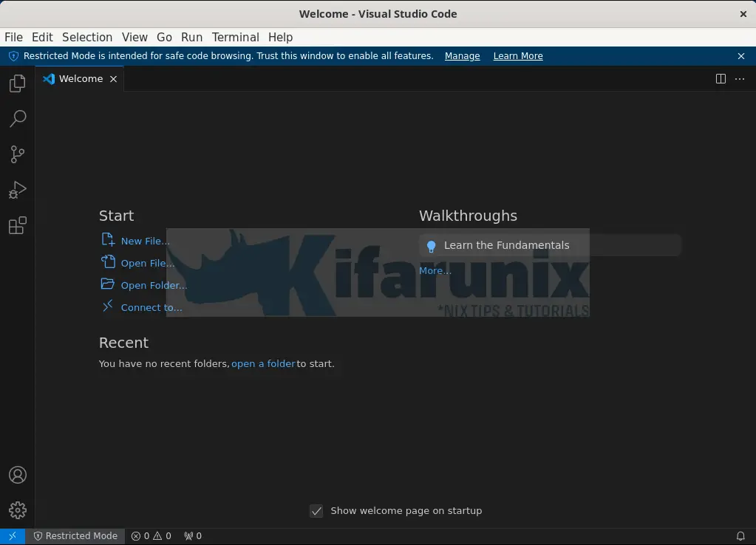
Task: Toggle Restricted Mode in the status bar
Action: coord(76,535)
